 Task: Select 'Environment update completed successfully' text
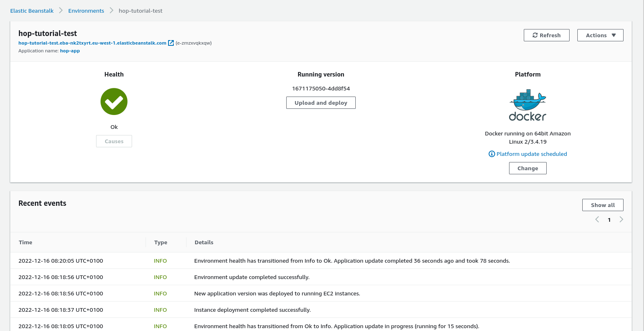pyautogui.click(x=252, y=277)
